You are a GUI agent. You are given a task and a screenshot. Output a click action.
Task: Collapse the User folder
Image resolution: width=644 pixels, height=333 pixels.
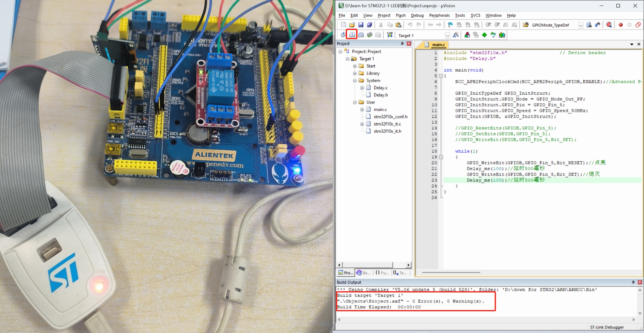[x=355, y=102]
